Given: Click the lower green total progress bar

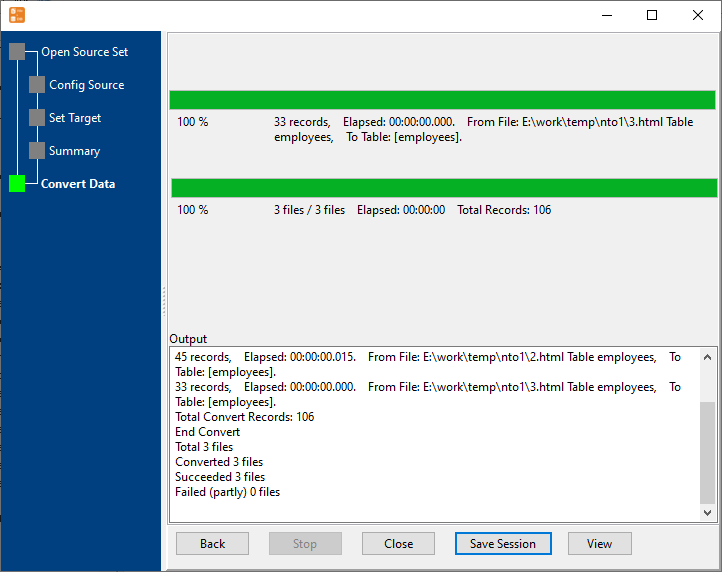Looking at the screenshot, I should tap(444, 188).
